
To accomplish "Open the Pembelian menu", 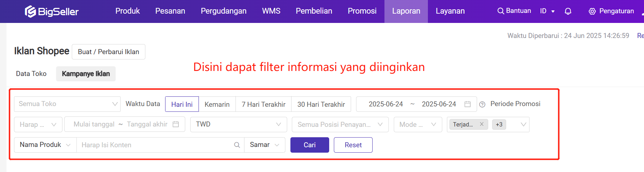I will (314, 11).
